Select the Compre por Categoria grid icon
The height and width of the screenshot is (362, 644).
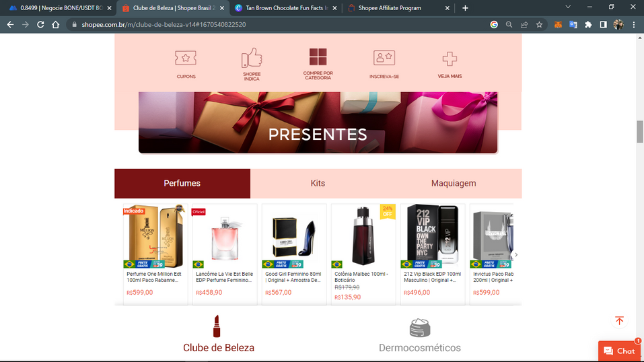(x=318, y=57)
